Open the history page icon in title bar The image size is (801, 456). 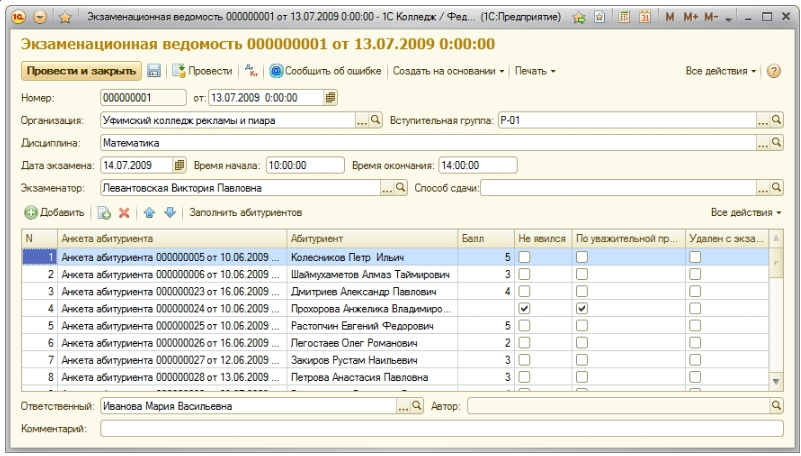[x=600, y=17]
